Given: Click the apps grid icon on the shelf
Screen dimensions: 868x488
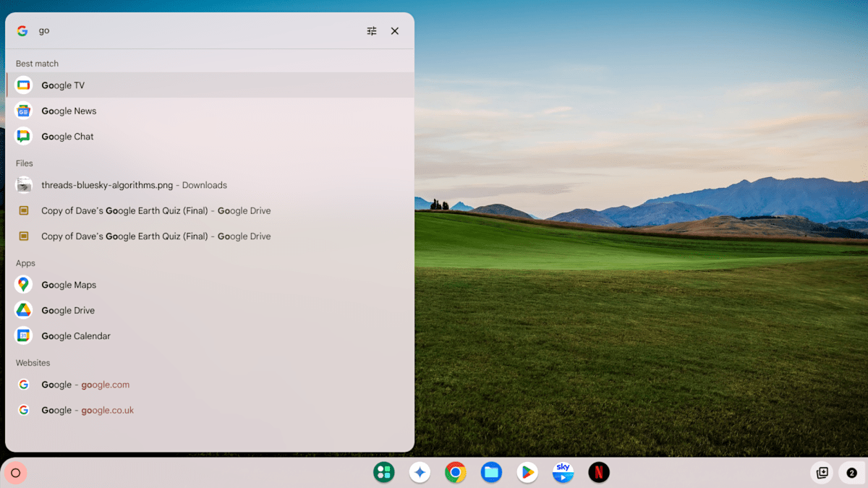Looking at the screenshot, I should pyautogui.click(x=383, y=472).
